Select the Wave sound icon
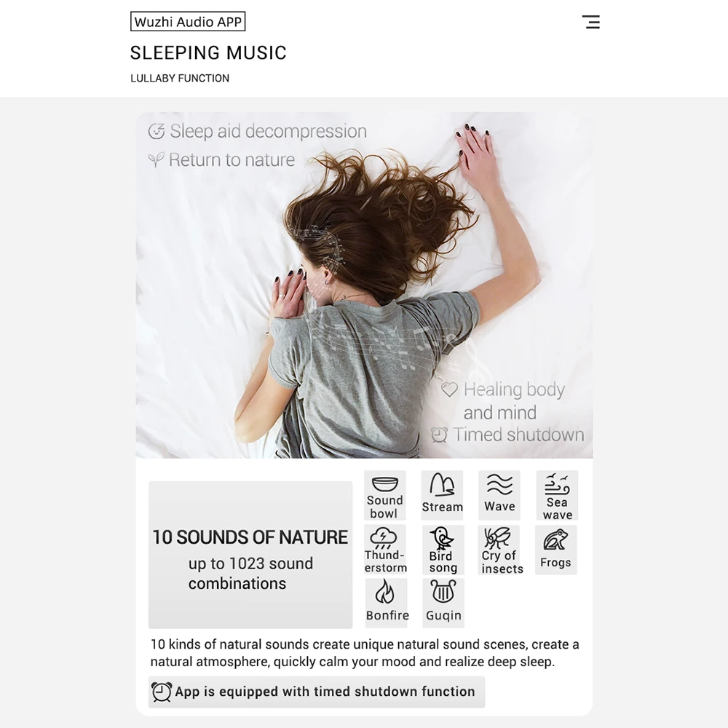This screenshot has height=728, width=728. tap(499, 495)
